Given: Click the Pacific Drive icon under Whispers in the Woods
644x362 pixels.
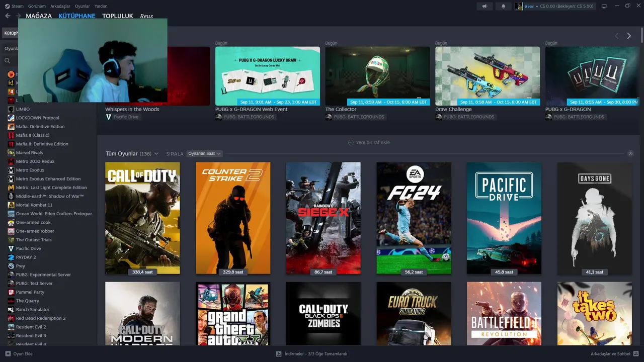Looking at the screenshot, I should [109, 117].
